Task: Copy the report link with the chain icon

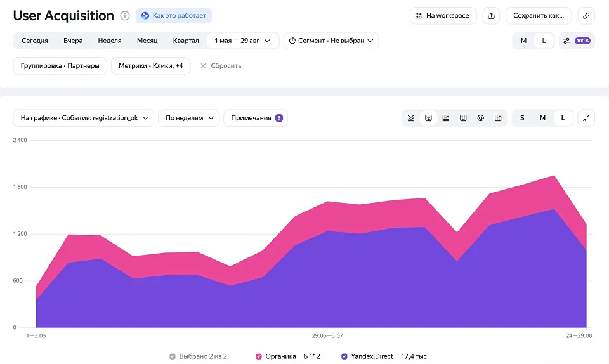Action: 586,15
